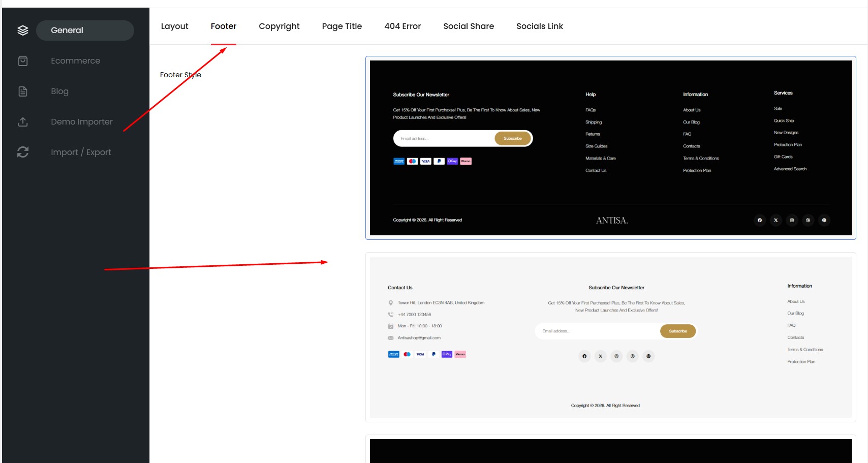Open the Page Title tab
Screen dimensions: 868x463
tap(342, 26)
